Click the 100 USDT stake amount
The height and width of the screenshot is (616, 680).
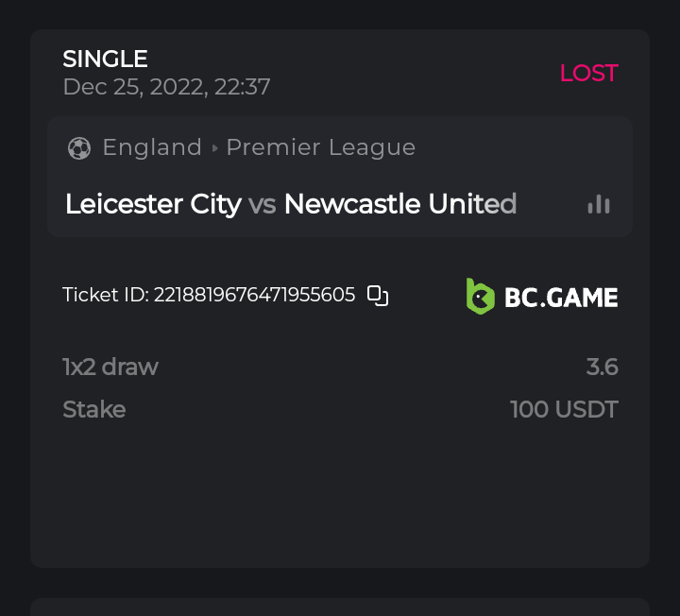coord(564,409)
